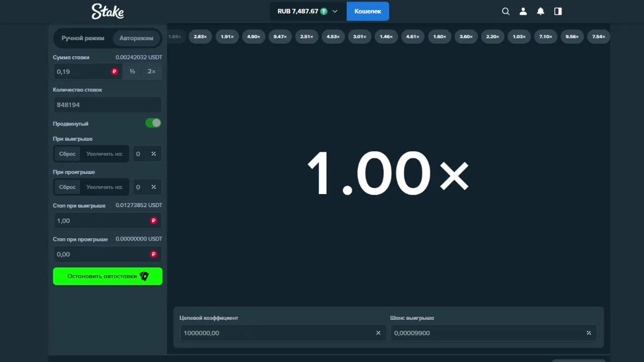
Task: Click the ruble icon in stop-on-win field
Action: coord(153,221)
